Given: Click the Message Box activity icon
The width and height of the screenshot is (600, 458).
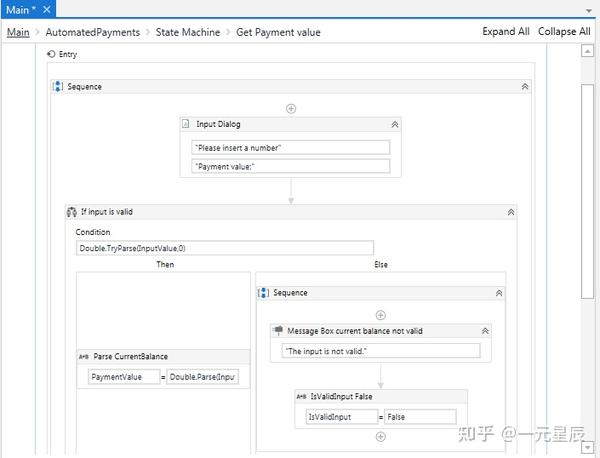Looking at the screenshot, I should [x=277, y=330].
